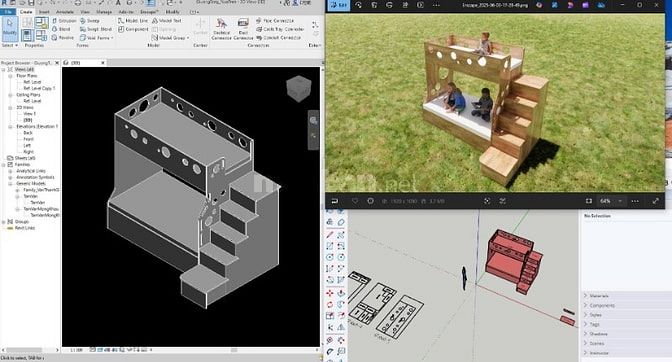The width and height of the screenshot is (672, 362).
Task: Select SketchUp Move tool with red arrows
Action: (x=330, y=293)
